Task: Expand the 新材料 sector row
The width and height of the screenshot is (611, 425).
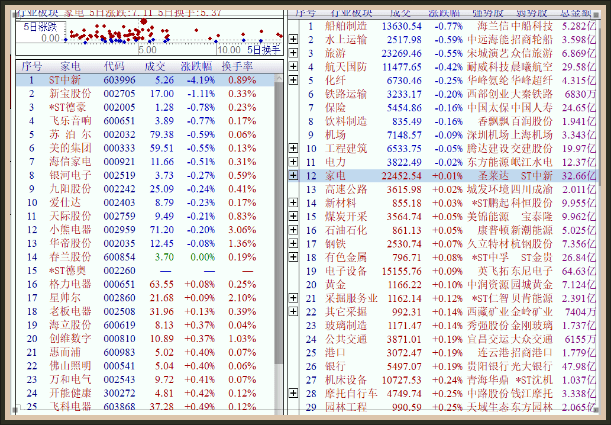Action: point(293,203)
